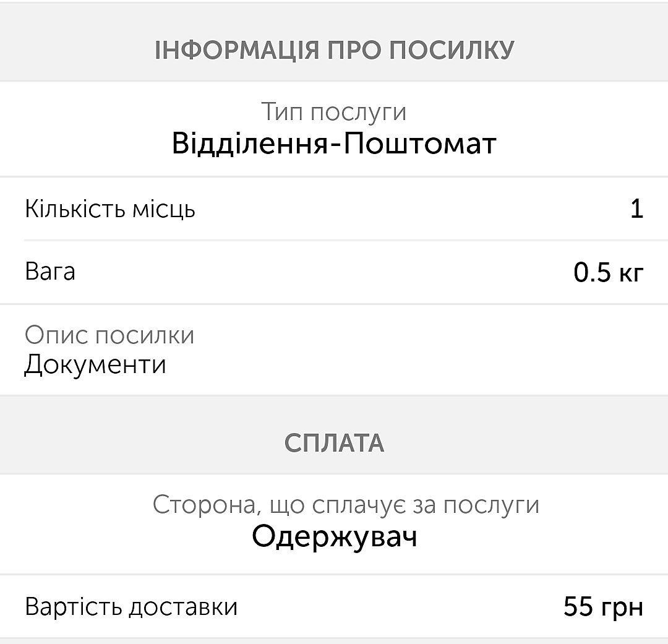
Task: Tap the 0.5 кг weight value
Action: pyautogui.click(x=609, y=272)
